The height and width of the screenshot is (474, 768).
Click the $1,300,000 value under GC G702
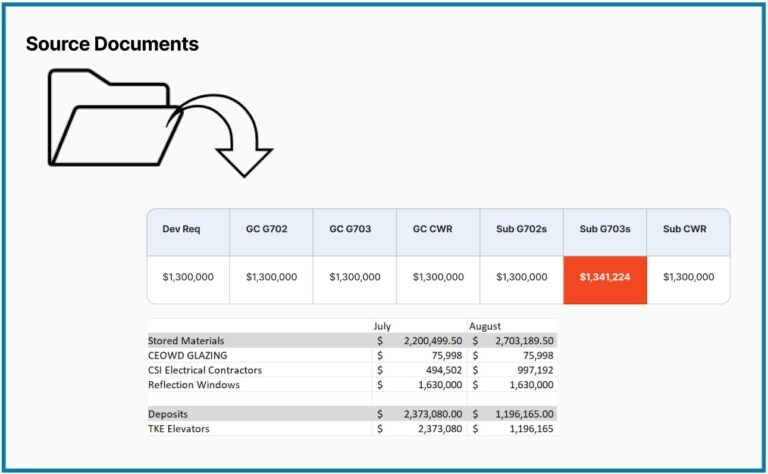pos(271,277)
